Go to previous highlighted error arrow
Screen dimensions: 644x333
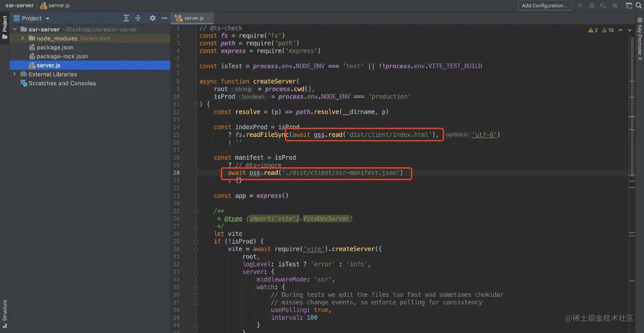(x=621, y=30)
